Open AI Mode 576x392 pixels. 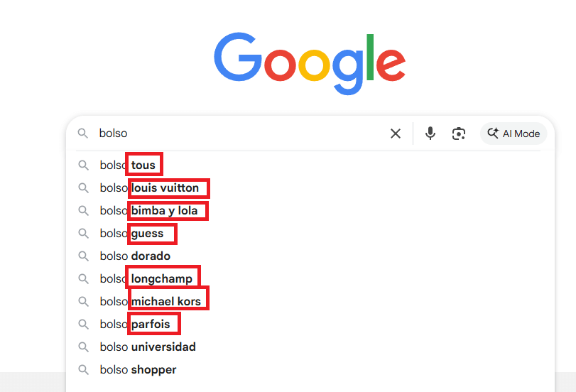click(x=513, y=134)
